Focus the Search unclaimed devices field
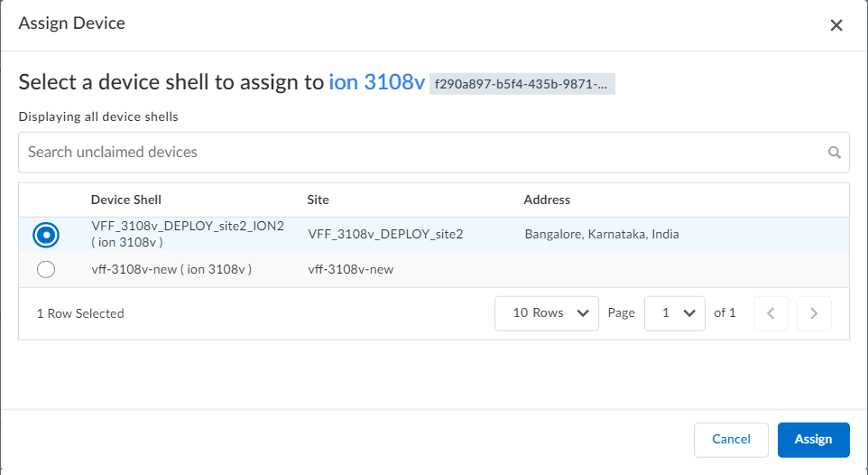 (424, 153)
